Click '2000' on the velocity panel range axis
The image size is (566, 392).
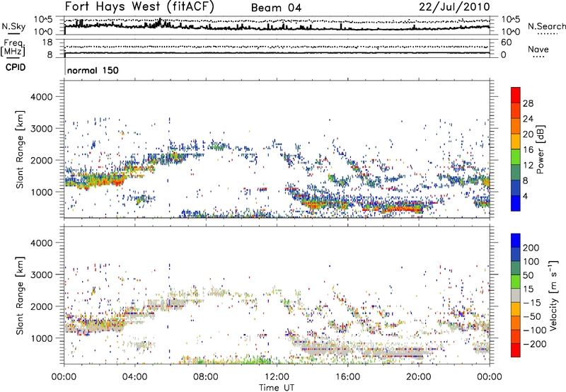pos(41,306)
